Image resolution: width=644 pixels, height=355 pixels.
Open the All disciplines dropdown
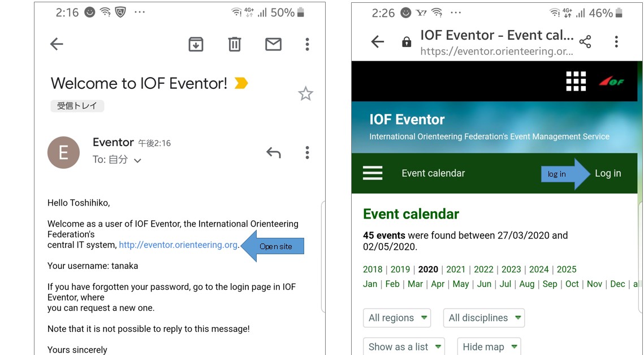(483, 318)
